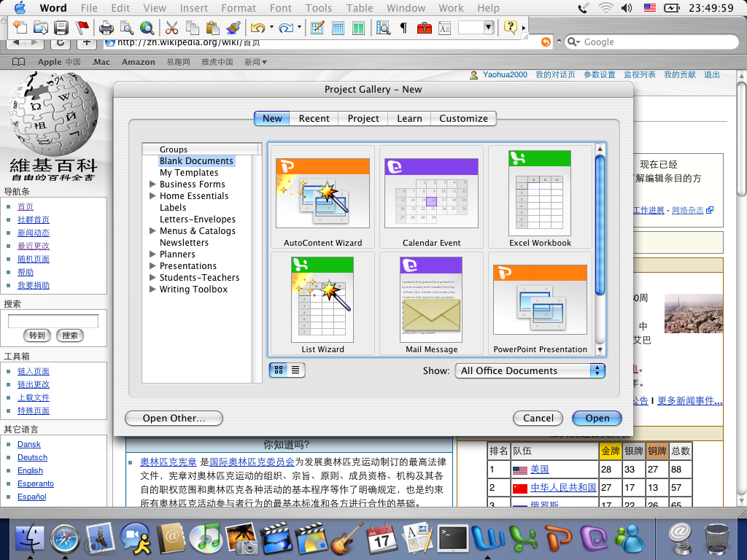Click the red Toolbox icon
Image resolution: width=747 pixels, height=560 pixels.
point(424,28)
